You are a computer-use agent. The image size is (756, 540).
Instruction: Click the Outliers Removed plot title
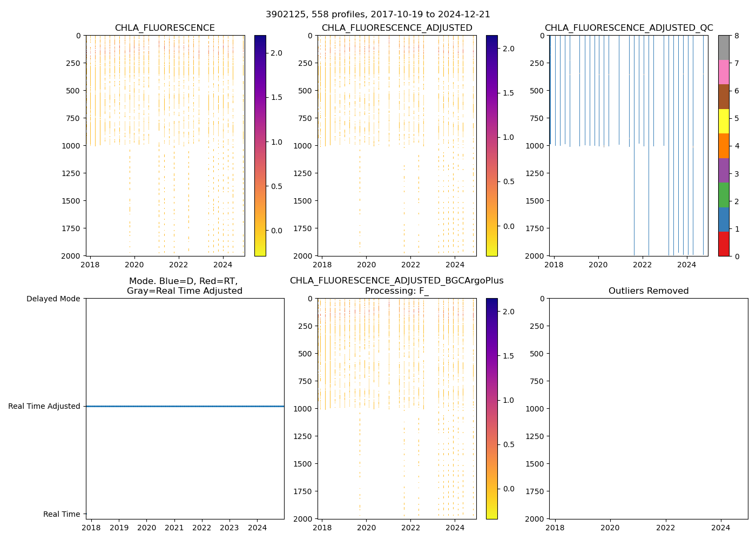[648, 291]
